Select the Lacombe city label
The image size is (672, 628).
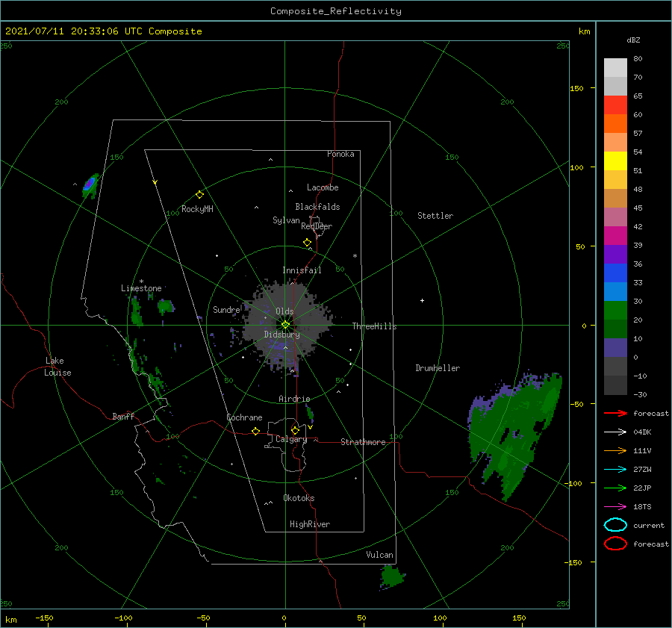click(323, 187)
